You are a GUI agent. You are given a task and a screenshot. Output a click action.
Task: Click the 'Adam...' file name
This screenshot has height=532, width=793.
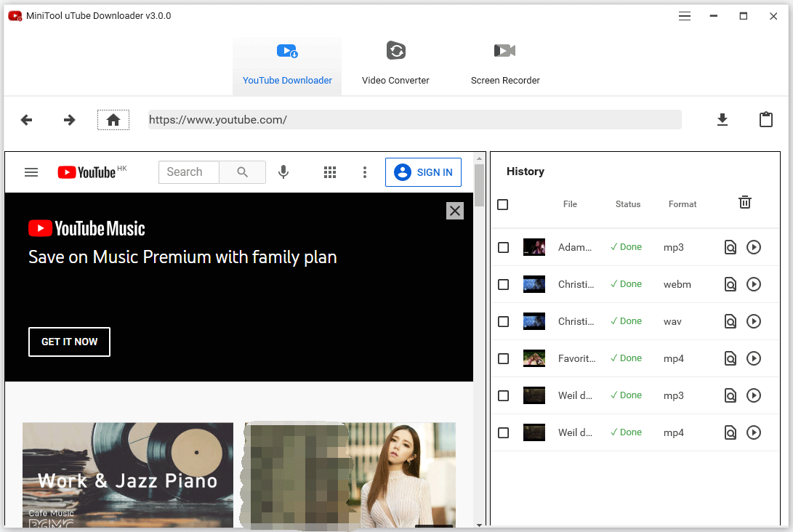(575, 247)
